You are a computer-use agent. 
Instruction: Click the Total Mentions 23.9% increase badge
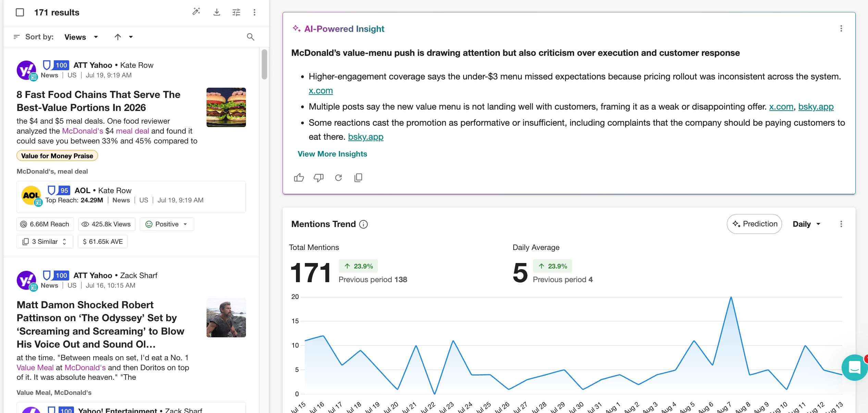click(x=358, y=266)
